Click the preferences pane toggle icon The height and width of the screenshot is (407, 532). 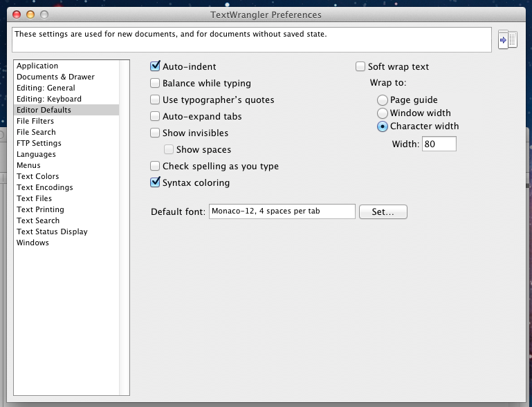point(508,39)
